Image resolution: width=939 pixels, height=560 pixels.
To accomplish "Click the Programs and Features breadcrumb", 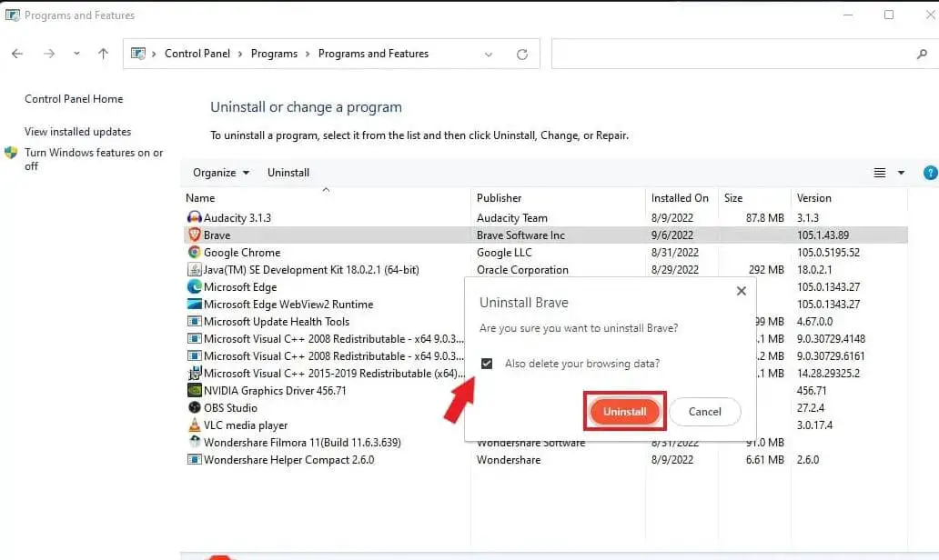I will (x=373, y=54).
